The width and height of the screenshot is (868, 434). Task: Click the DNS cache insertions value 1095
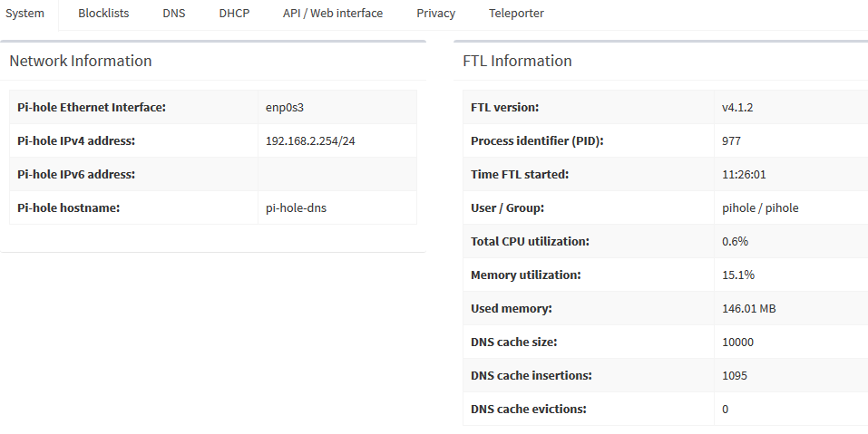(735, 375)
